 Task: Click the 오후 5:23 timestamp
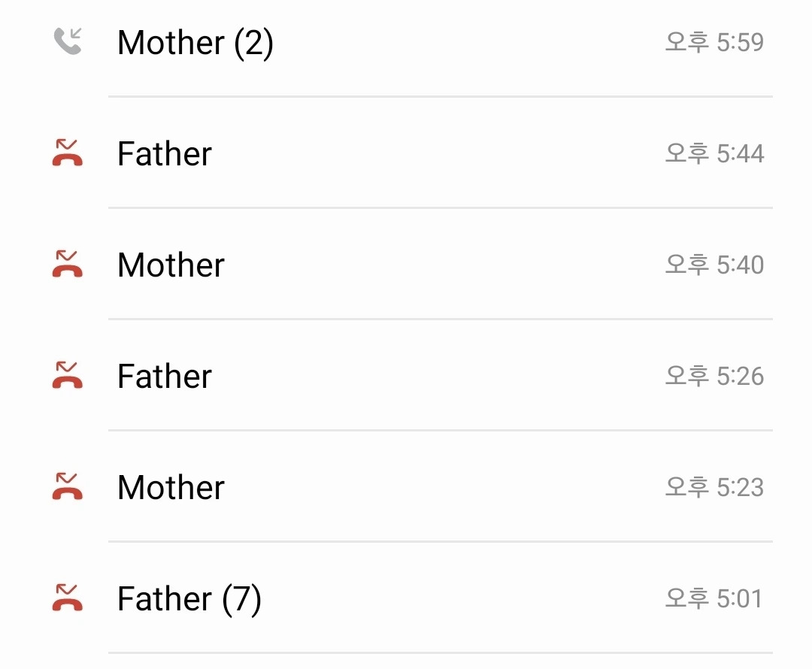point(714,487)
